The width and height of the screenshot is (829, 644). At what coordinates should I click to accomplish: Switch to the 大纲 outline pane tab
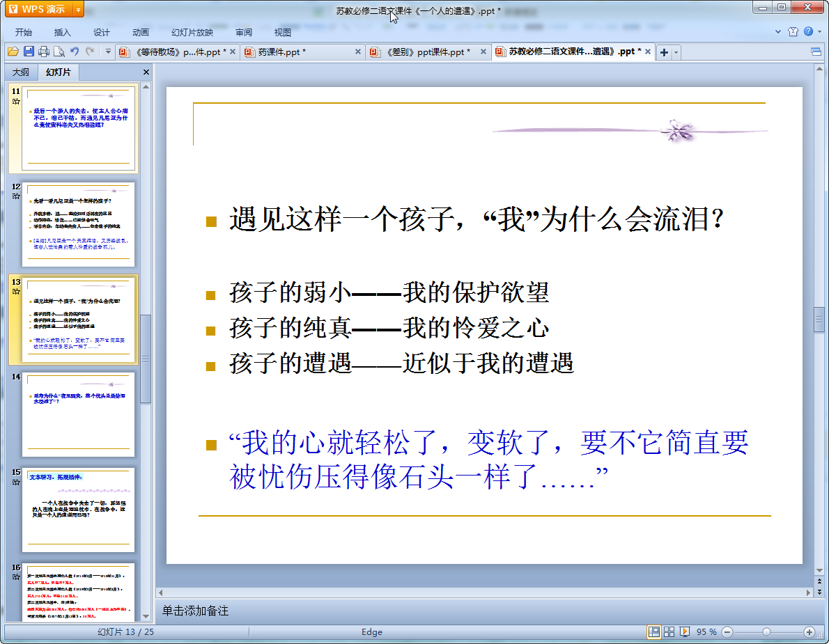[21, 72]
